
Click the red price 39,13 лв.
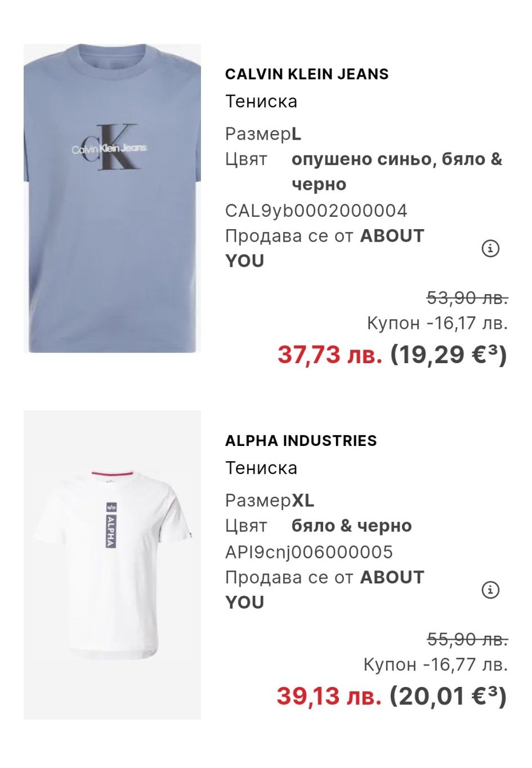click(x=329, y=696)
